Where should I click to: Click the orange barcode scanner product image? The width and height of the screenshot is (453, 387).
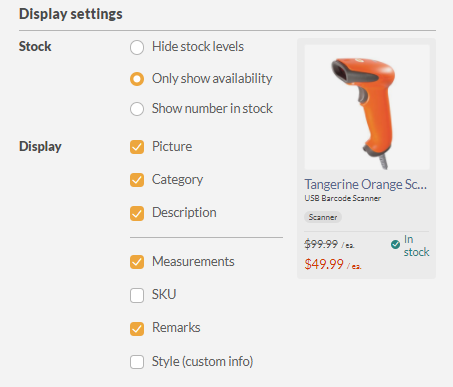coord(367,107)
